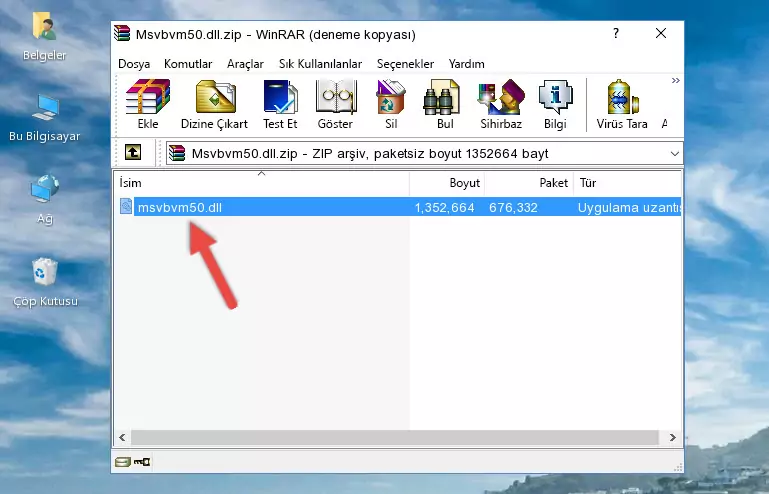This screenshot has height=494, width=769.
Task: Click the Dizine Çıkart extract icon
Action: point(214,104)
